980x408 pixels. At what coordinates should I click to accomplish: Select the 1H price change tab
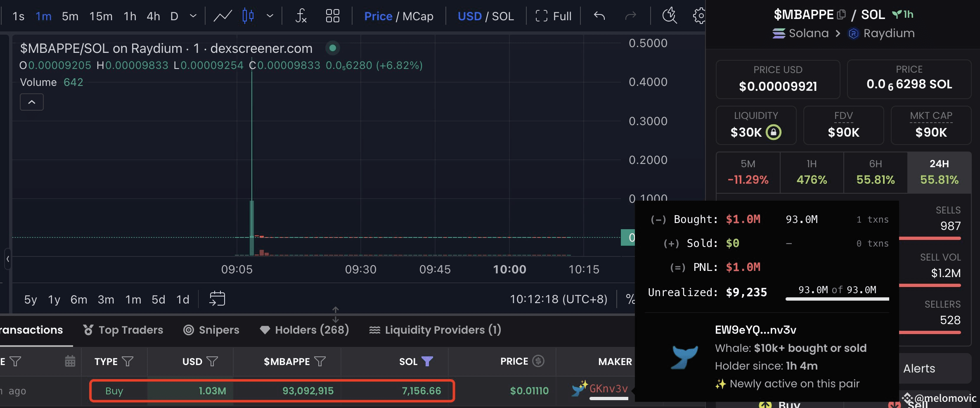point(812,173)
